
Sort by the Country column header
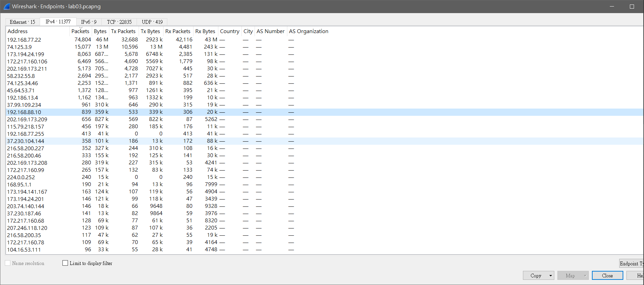coord(230,31)
